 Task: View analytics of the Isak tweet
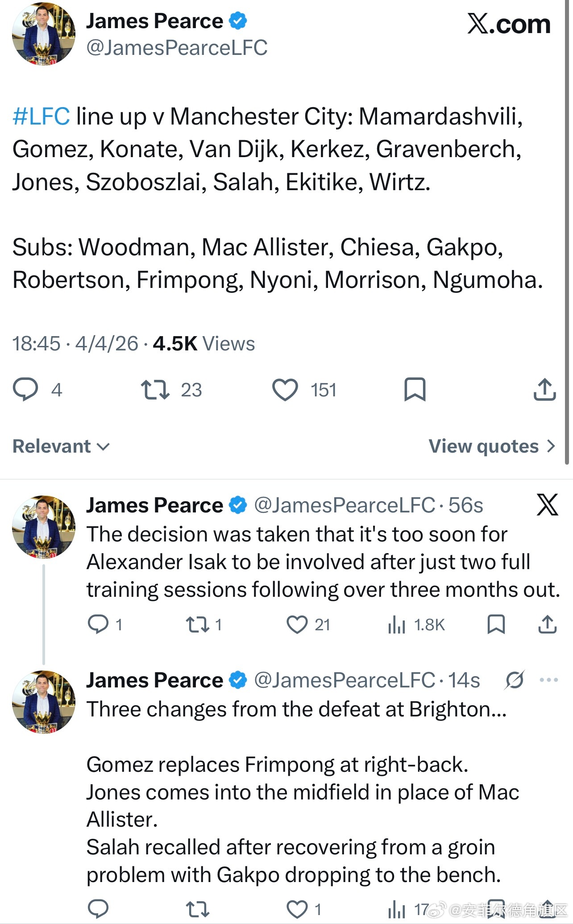397,624
